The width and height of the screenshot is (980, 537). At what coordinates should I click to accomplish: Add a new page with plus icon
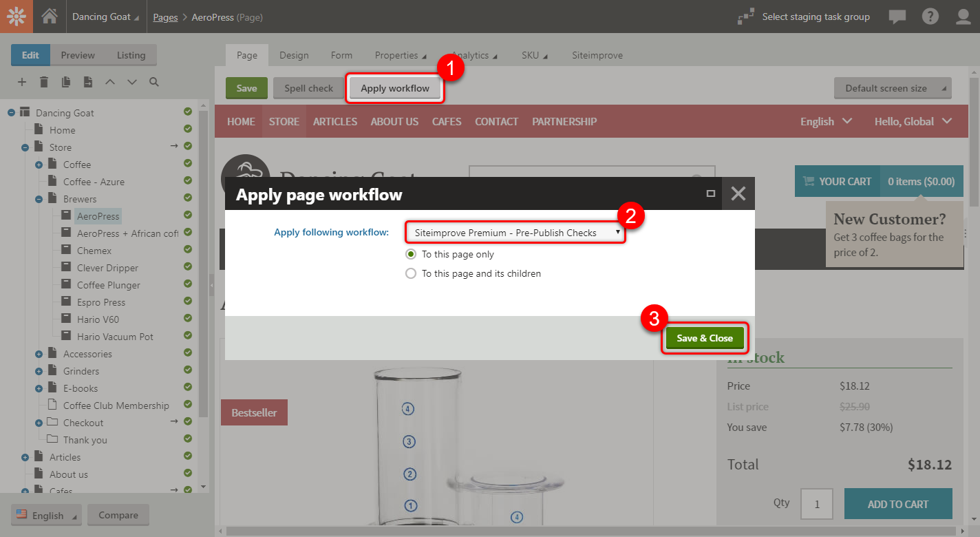point(22,82)
